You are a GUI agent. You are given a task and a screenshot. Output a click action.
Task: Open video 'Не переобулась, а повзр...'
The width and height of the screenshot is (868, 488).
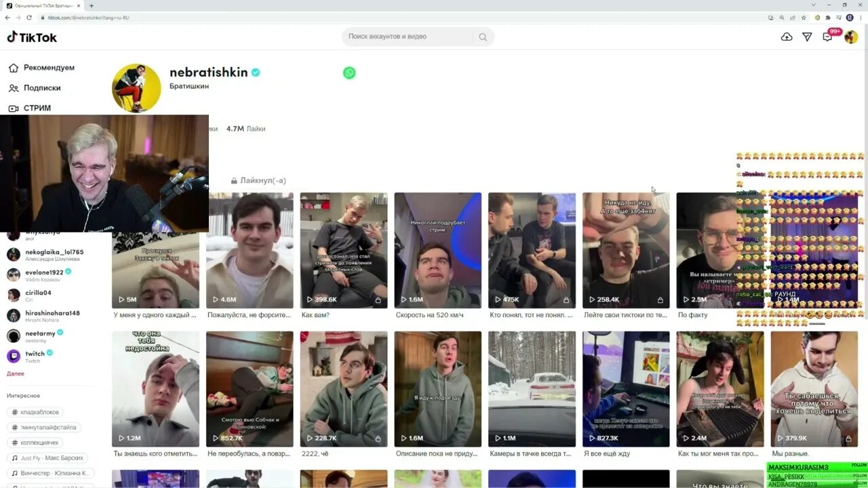[250, 389]
